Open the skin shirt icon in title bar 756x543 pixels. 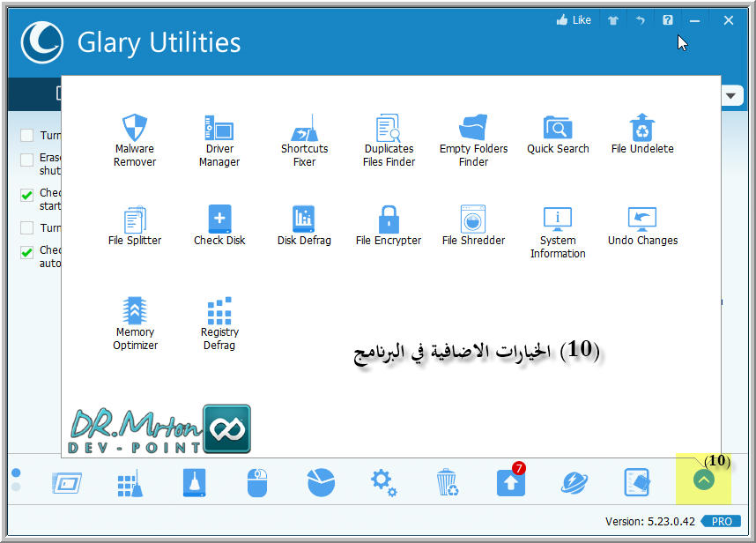(612, 20)
